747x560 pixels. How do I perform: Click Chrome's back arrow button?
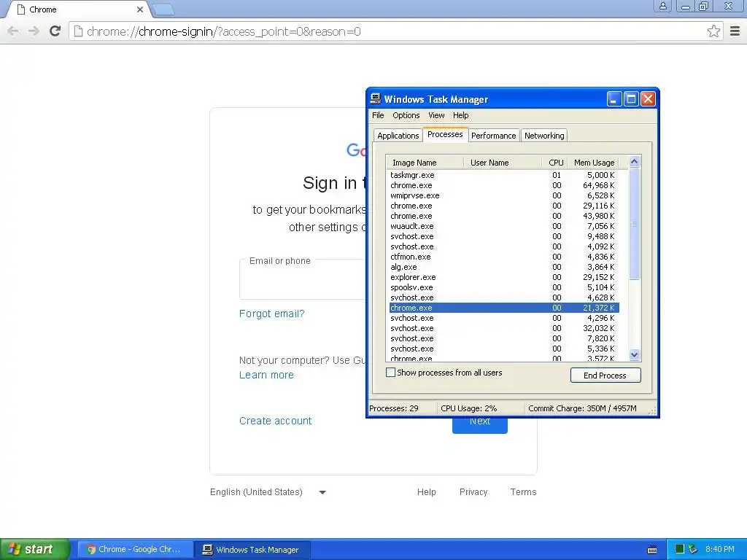point(13,31)
